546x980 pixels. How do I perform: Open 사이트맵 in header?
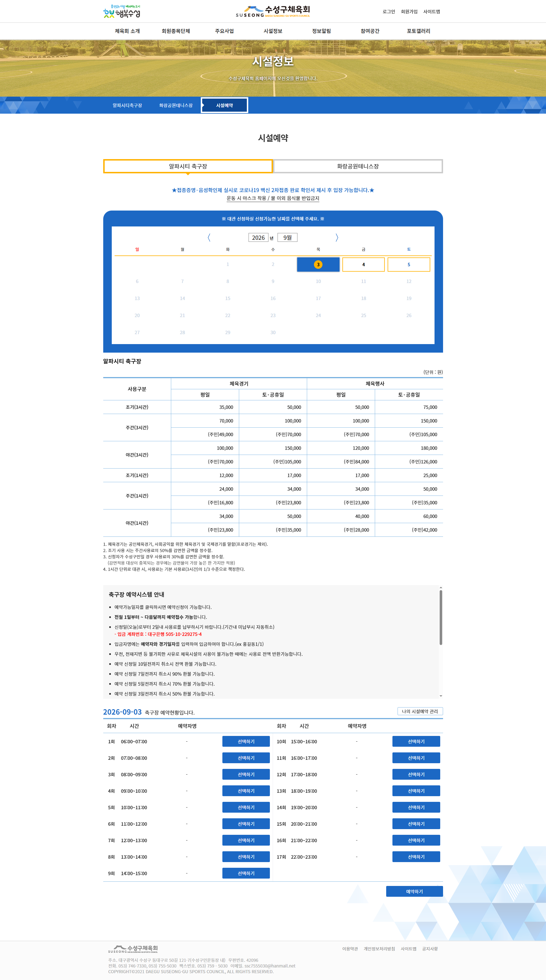pos(432,12)
